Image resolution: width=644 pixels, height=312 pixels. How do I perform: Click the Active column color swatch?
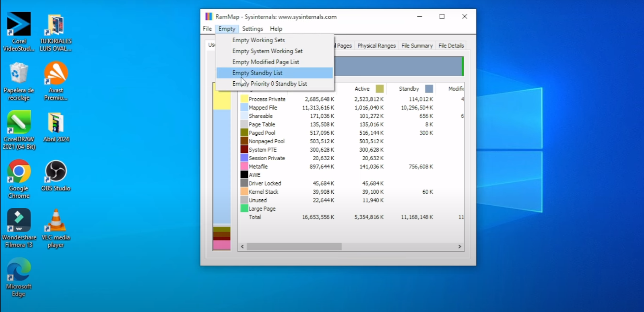click(x=380, y=89)
